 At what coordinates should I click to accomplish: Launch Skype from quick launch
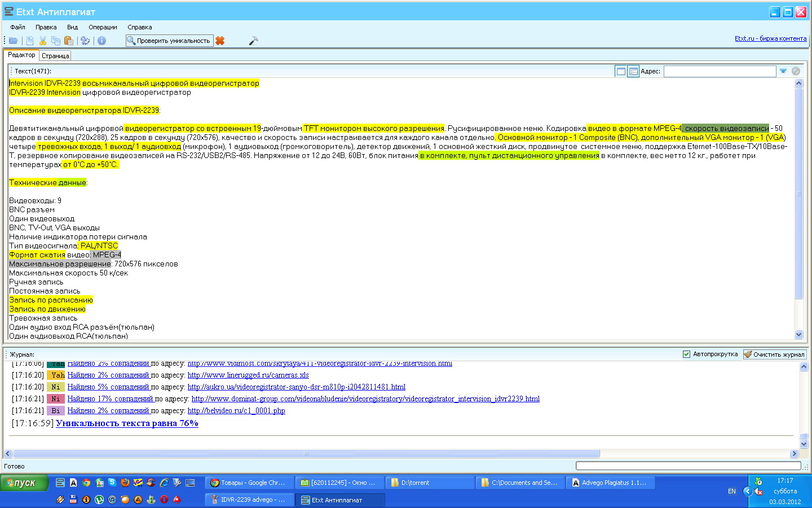click(112, 483)
